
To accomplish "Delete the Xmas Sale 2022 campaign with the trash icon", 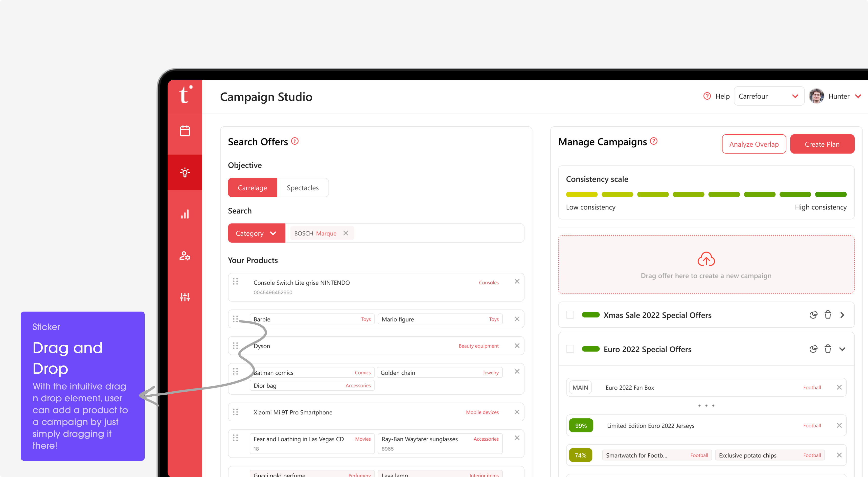I will tap(827, 315).
